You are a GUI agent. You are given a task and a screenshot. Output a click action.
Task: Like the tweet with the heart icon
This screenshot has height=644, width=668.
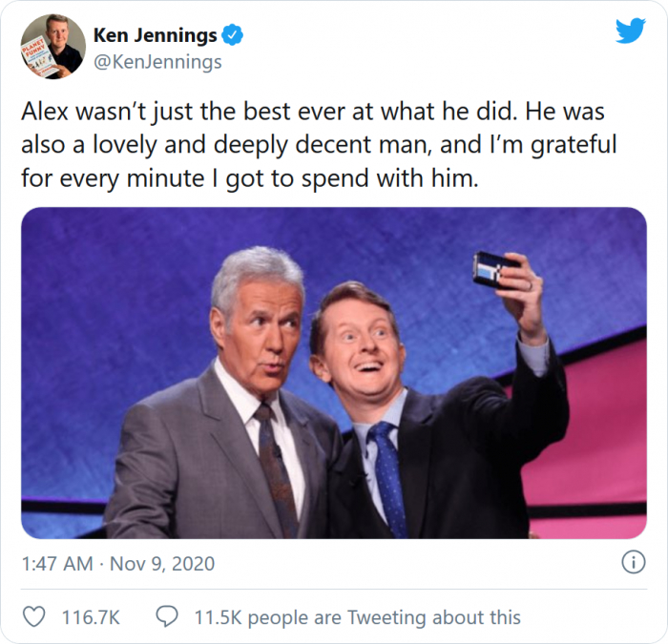coord(34,617)
